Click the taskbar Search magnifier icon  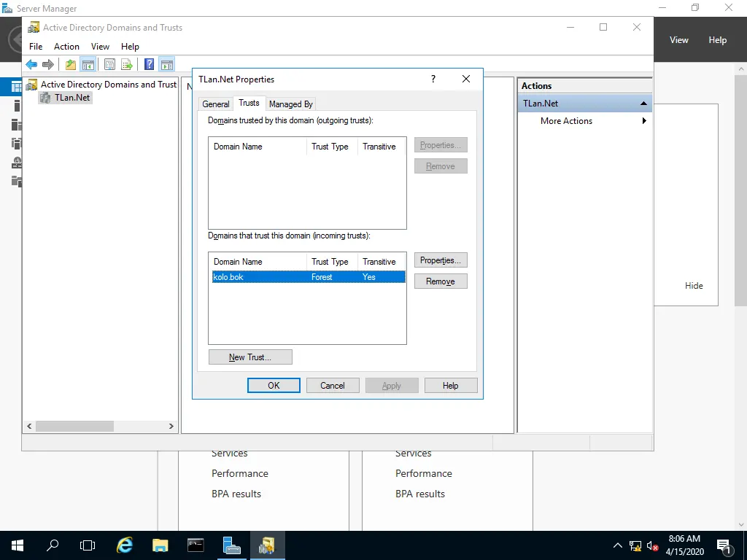tap(53, 545)
